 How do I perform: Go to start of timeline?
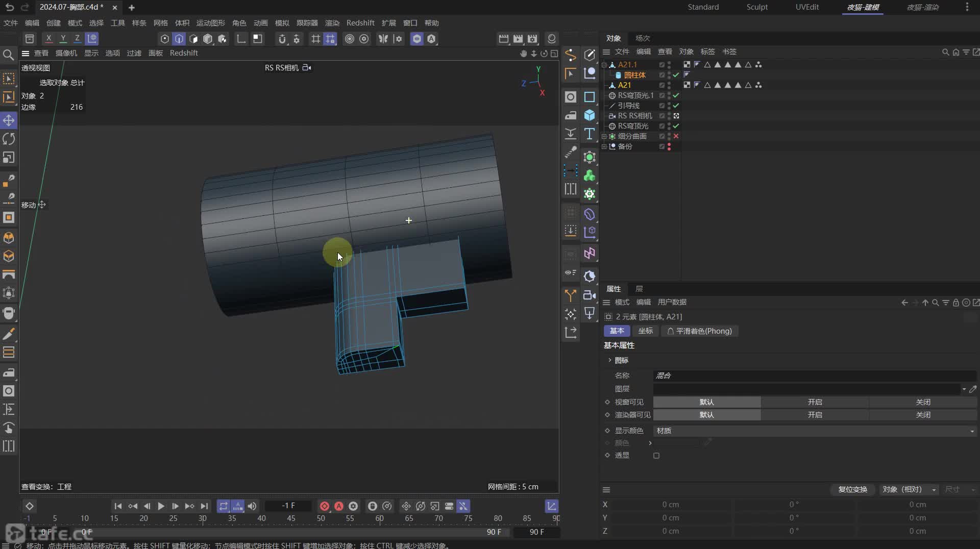point(118,506)
